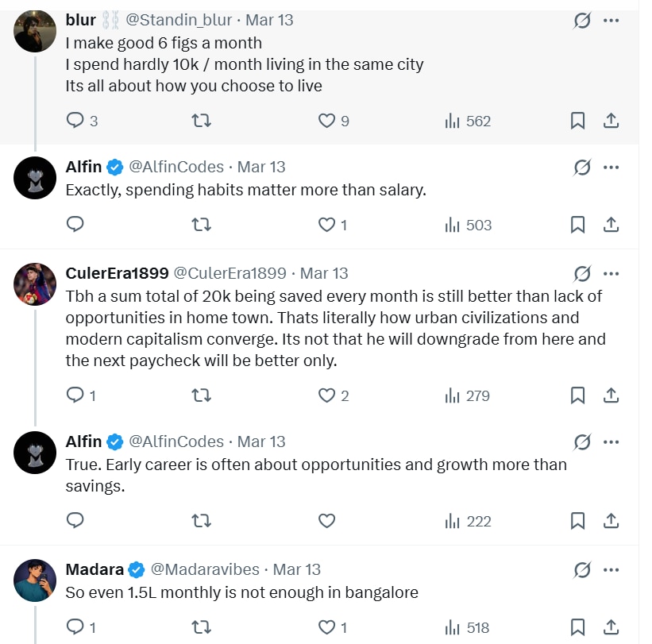Bookmark CulerEra1899's tweet
Viewport: 652px width, 644px height.
tap(578, 395)
